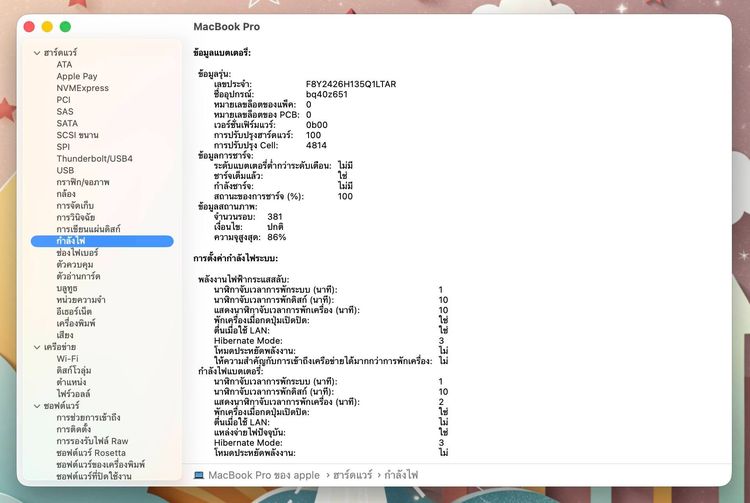Open เครื่องพิมพ์ hardware entry

76,323
